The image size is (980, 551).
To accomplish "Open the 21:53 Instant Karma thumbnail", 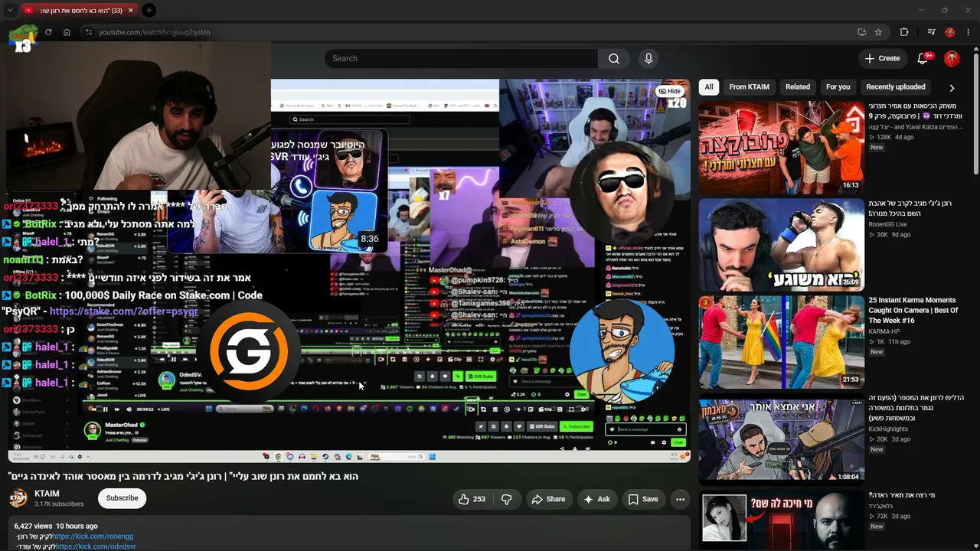I will coord(781,342).
